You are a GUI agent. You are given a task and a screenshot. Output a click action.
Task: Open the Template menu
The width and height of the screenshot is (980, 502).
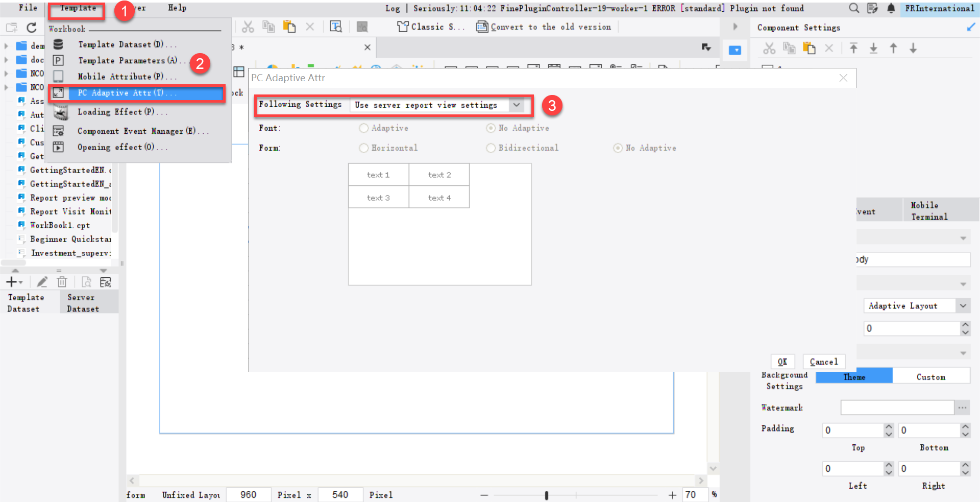click(x=78, y=8)
